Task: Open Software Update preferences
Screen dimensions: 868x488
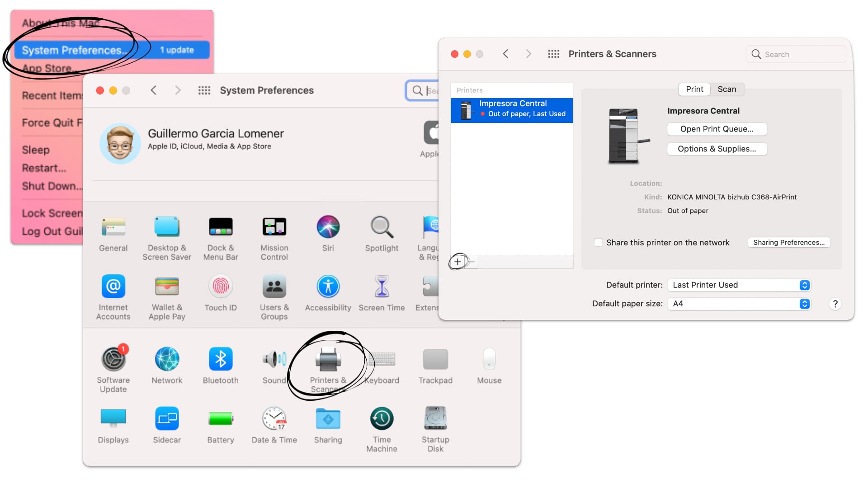Action: [x=113, y=369]
